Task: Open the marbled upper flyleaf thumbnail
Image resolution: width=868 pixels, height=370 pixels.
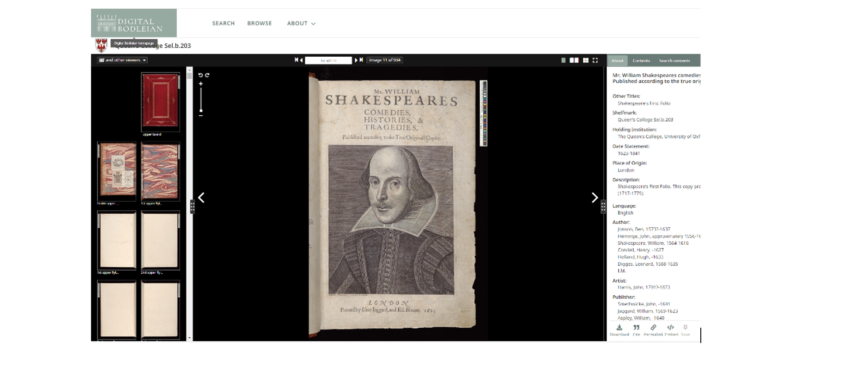Action: (160, 171)
